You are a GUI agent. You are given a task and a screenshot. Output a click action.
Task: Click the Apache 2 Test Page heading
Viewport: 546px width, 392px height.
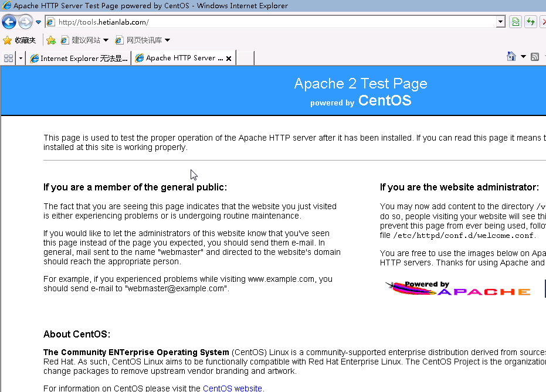click(361, 84)
